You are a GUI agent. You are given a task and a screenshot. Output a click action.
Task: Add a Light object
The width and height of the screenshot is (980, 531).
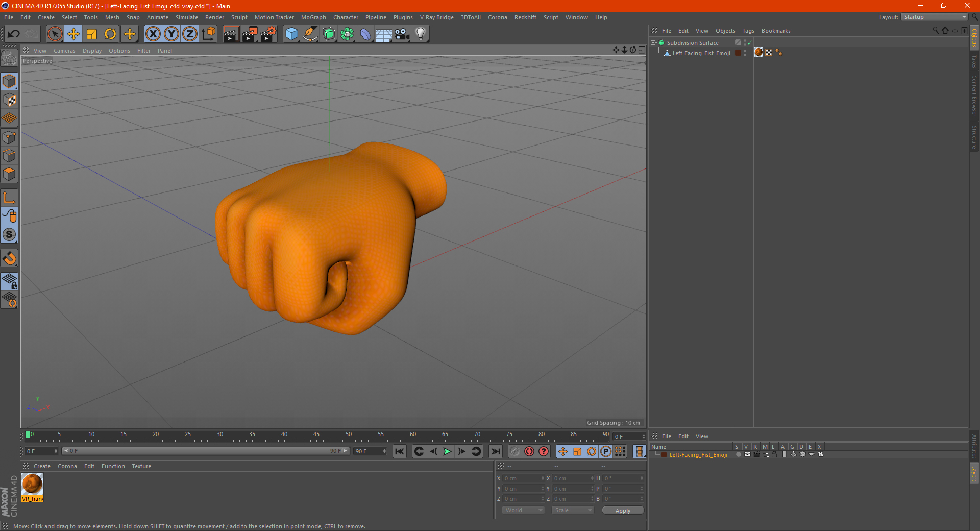coord(420,34)
